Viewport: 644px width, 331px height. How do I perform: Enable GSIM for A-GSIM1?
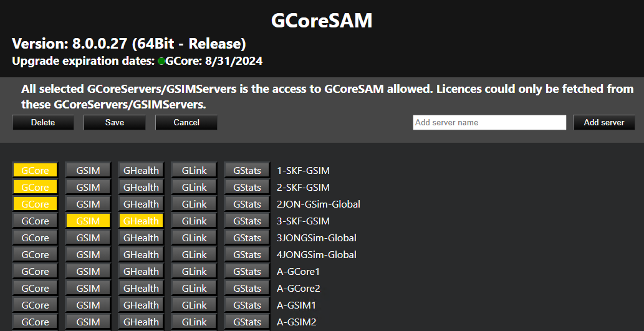coord(88,305)
